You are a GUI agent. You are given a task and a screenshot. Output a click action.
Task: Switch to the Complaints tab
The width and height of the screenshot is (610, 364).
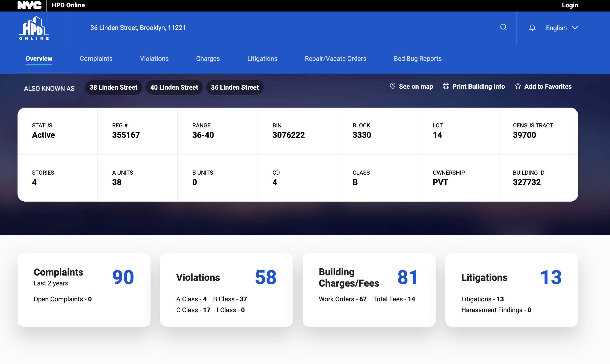tap(96, 59)
